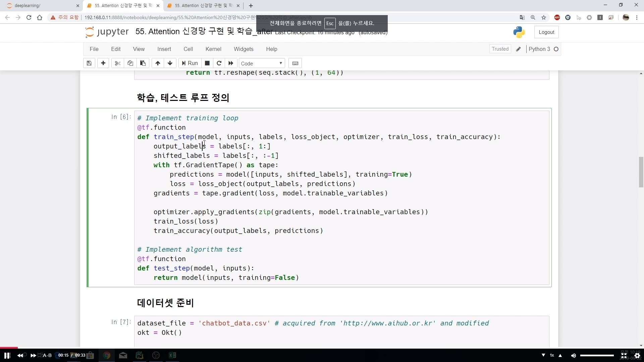Viewport: 644px width, 362px height.
Task: Pause the video playback
Action: (7, 355)
